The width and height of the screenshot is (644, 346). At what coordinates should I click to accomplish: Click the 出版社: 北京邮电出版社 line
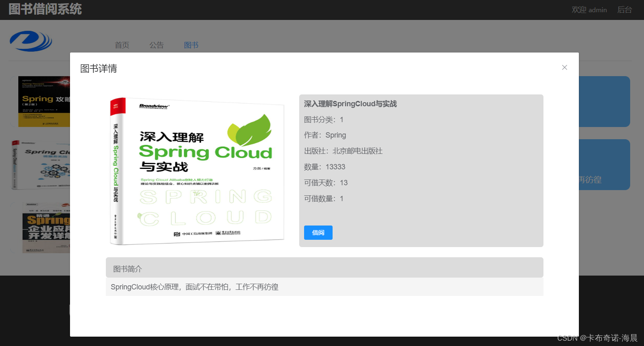[x=343, y=151]
